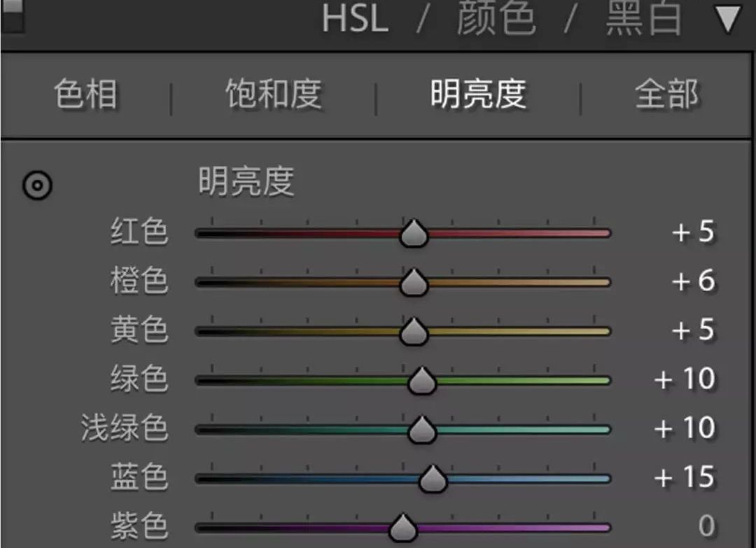
Task: Click the 绿色 value field showing +10
Action: 684,379
